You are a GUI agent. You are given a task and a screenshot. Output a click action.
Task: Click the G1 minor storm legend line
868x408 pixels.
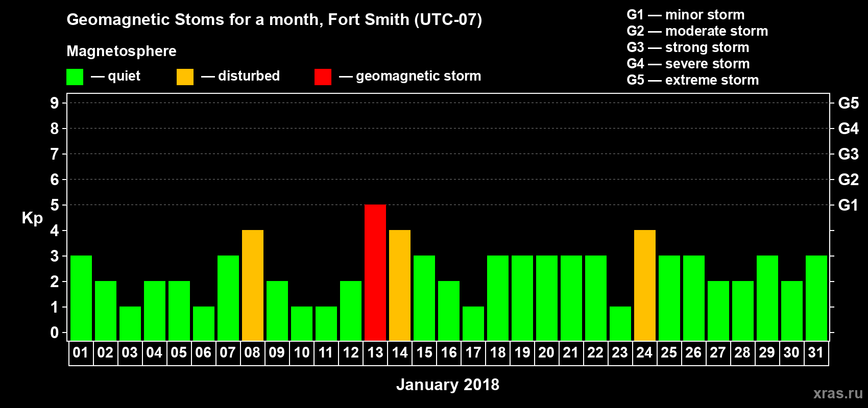(x=686, y=15)
